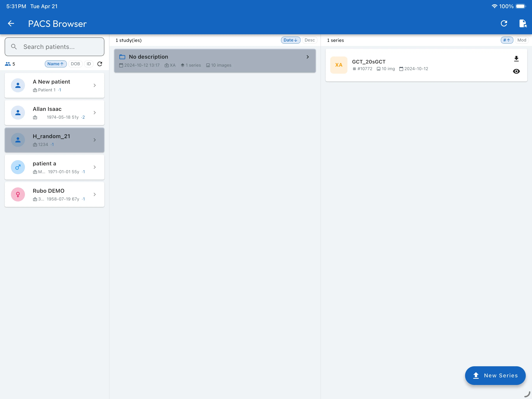Refresh the PACS Browser from top bar
The height and width of the screenshot is (399, 532).
(x=504, y=24)
